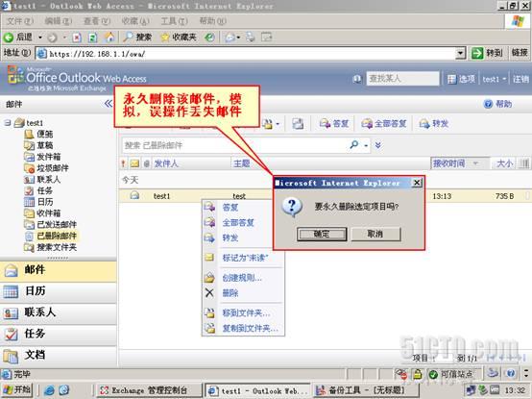The width and height of the screenshot is (532, 399).
Task: Expand the address bar dropdown arrow
Action: coord(460,54)
